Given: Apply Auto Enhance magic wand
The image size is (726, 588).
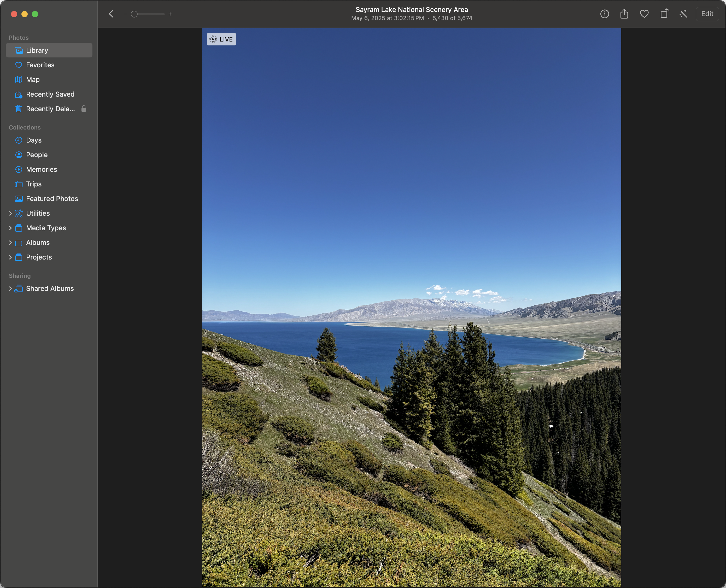Looking at the screenshot, I should (x=683, y=14).
